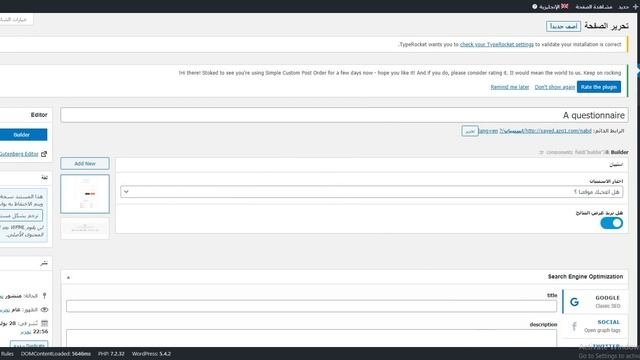Click the blue Builder button

(x=23, y=135)
